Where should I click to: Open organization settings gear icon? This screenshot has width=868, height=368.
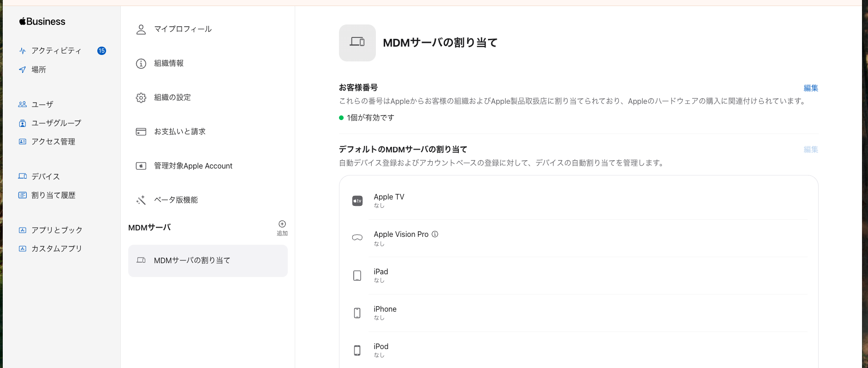(141, 98)
